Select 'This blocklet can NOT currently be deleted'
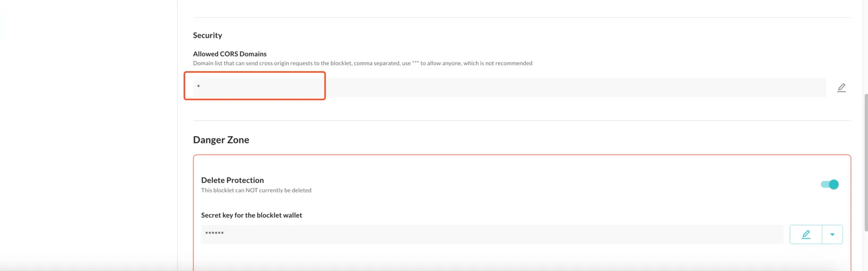Image resolution: width=868 pixels, height=271 pixels. tap(256, 191)
